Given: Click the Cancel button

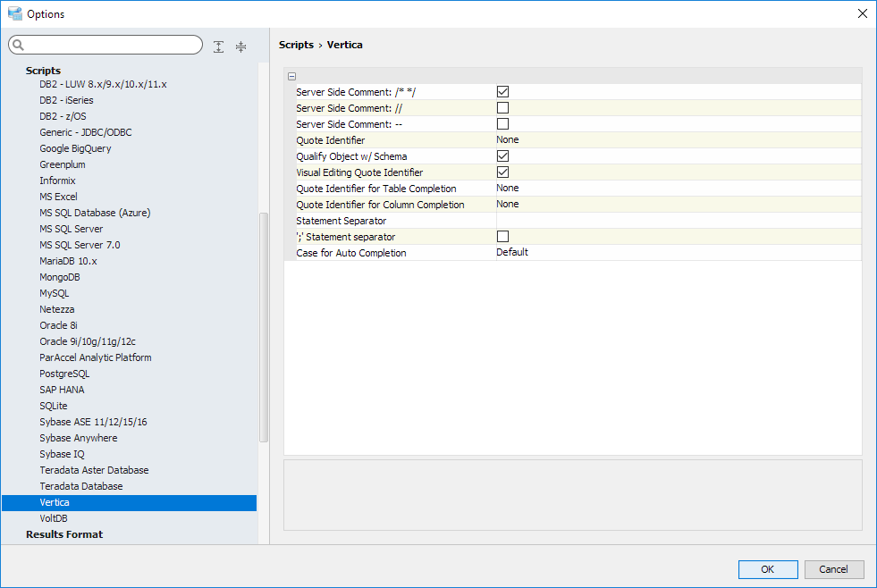Looking at the screenshot, I should [x=833, y=569].
